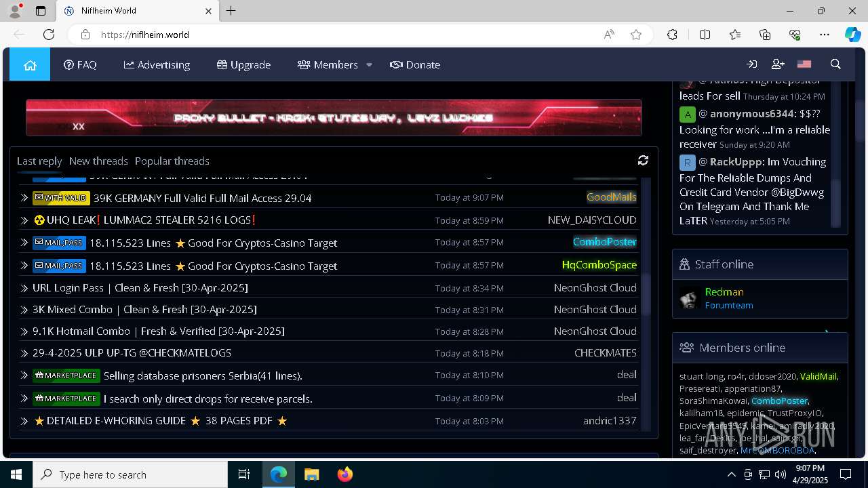This screenshot has height=488, width=868.
Task: Open the Donate page
Action: tap(415, 64)
